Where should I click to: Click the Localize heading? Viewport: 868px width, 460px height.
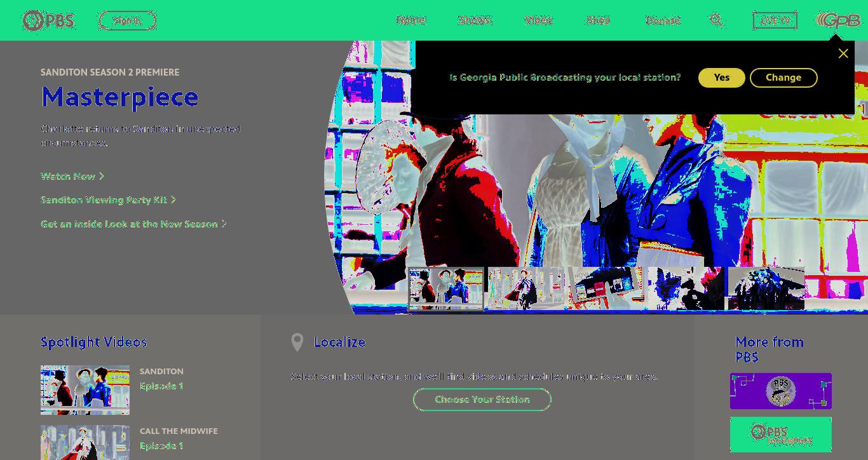coord(340,342)
